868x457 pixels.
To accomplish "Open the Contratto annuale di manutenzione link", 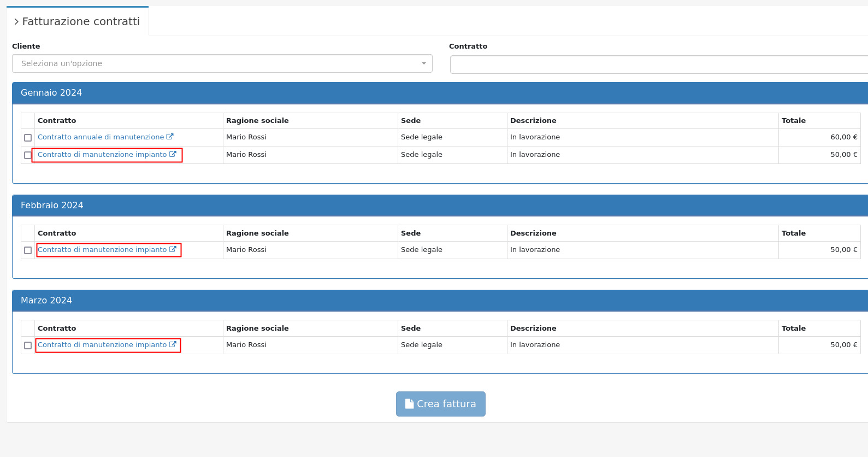I will pyautogui.click(x=101, y=137).
